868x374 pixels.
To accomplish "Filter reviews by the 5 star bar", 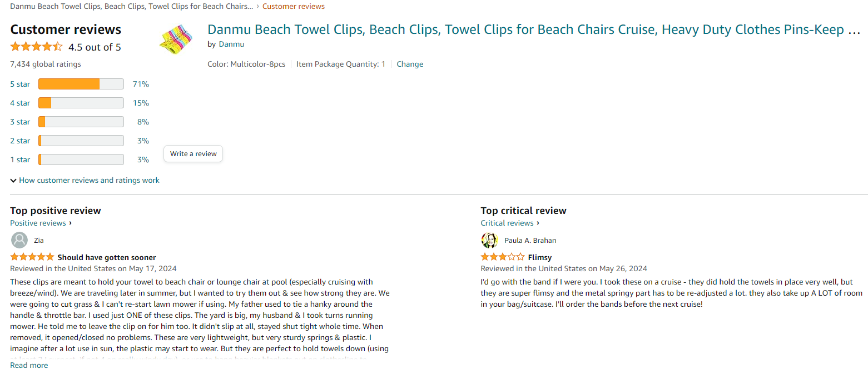I will [x=81, y=84].
